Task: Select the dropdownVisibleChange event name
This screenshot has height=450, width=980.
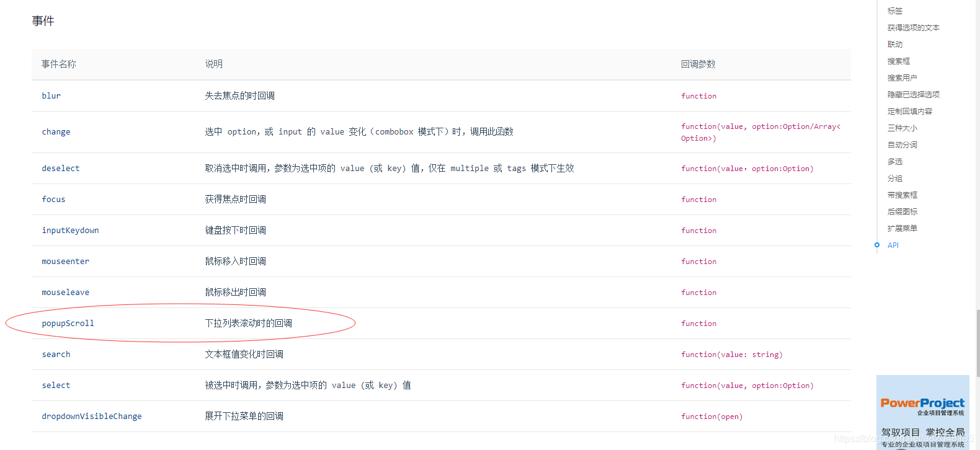Action: click(x=91, y=417)
